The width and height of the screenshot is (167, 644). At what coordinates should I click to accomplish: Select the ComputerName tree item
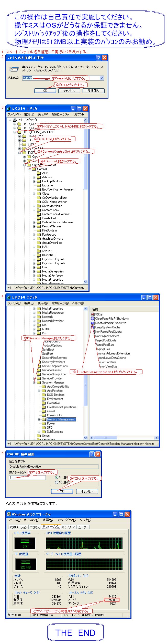point(52,206)
